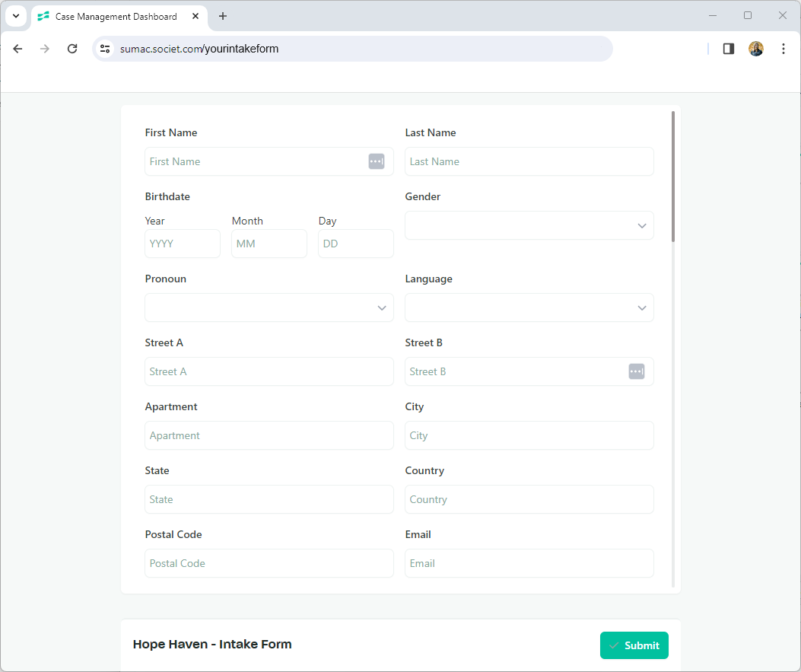Open a new browser tab
The image size is (801, 672).
click(223, 16)
